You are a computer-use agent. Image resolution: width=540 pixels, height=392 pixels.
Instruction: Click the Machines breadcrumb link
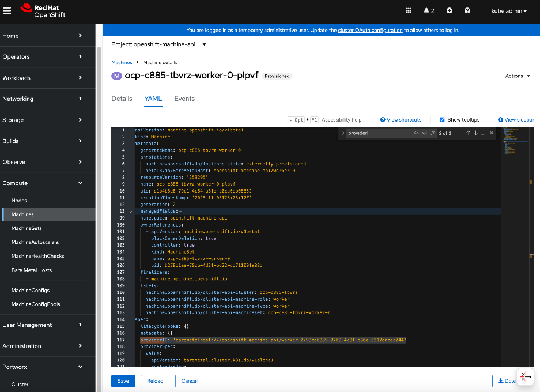coord(122,62)
